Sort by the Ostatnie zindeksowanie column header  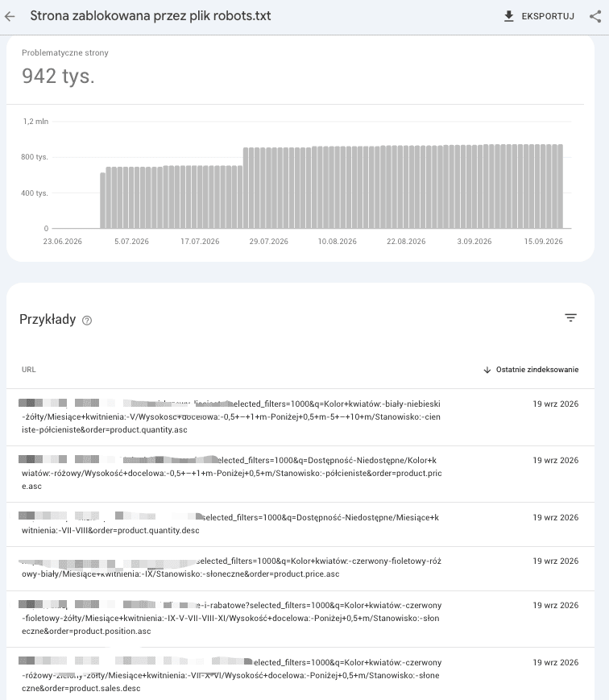(537, 370)
